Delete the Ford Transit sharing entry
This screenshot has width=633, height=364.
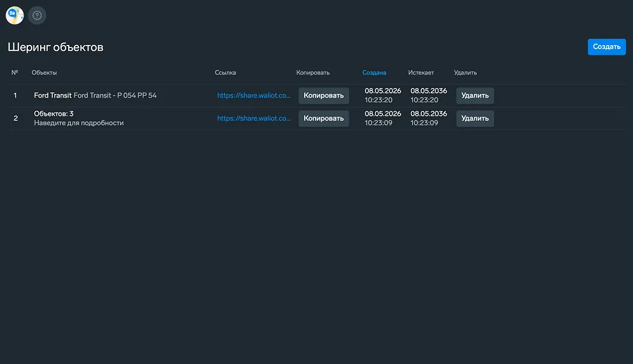pyautogui.click(x=475, y=96)
